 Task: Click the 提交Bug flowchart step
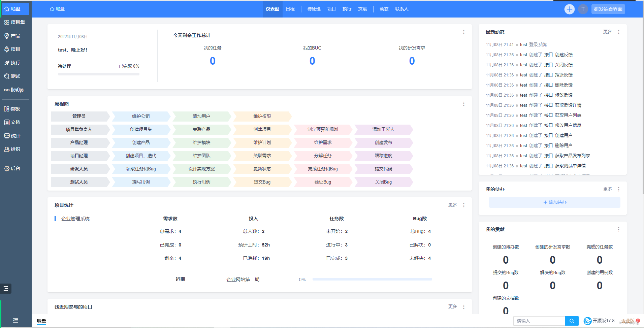tap(262, 182)
